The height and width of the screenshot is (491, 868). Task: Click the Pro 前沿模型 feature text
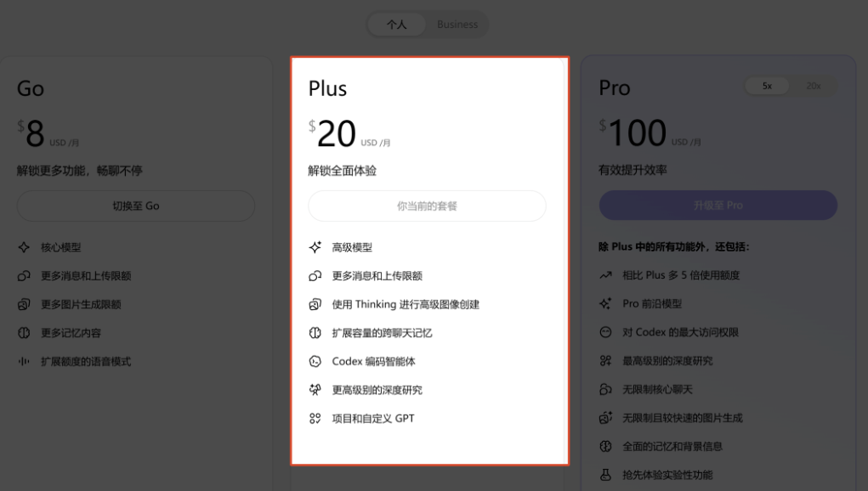click(x=652, y=303)
